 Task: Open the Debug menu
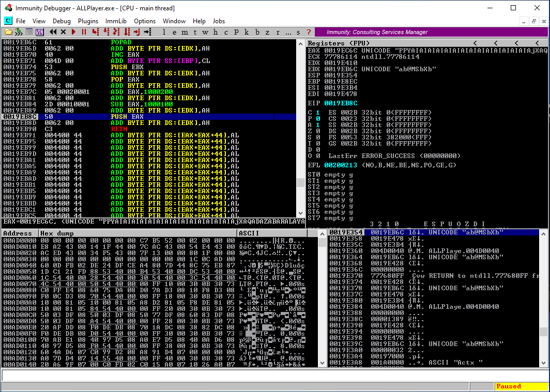tap(62, 21)
